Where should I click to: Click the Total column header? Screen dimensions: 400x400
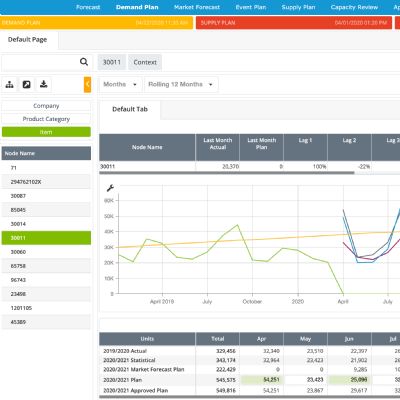click(218, 339)
